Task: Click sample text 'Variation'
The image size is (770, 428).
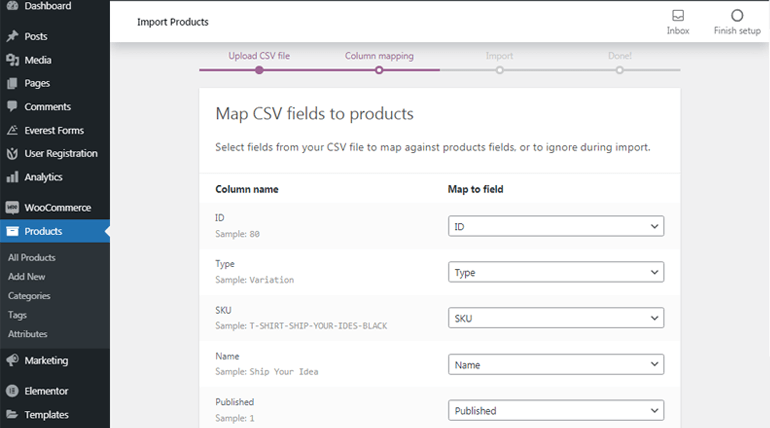Action: tap(272, 280)
